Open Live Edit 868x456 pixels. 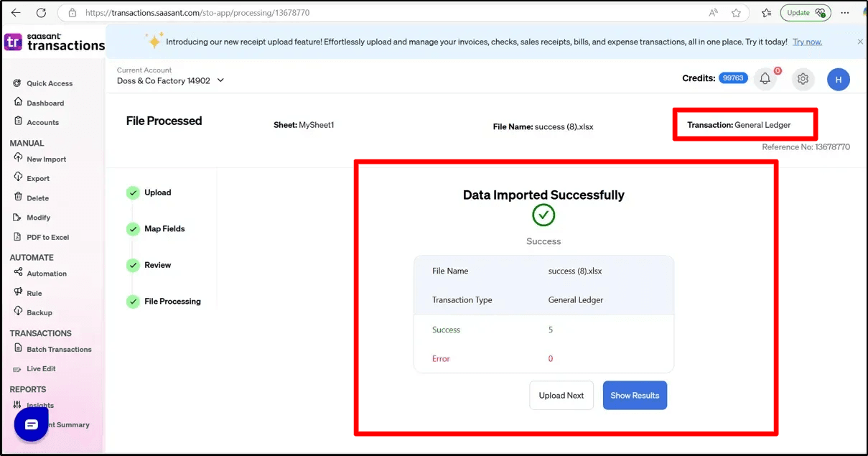point(43,368)
